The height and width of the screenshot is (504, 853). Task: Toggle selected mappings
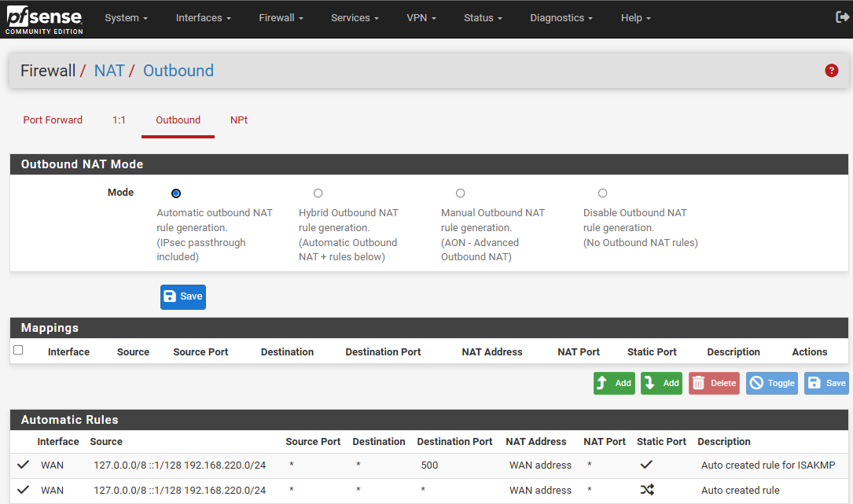pyautogui.click(x=772, y=383)
